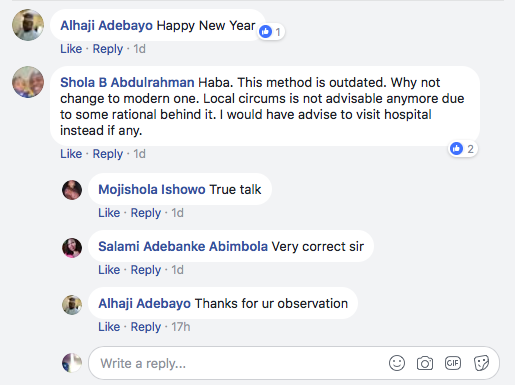This screenshot has height=385, width=515.
Task: Like the Happy New Year comment
Action: [71, 49]
